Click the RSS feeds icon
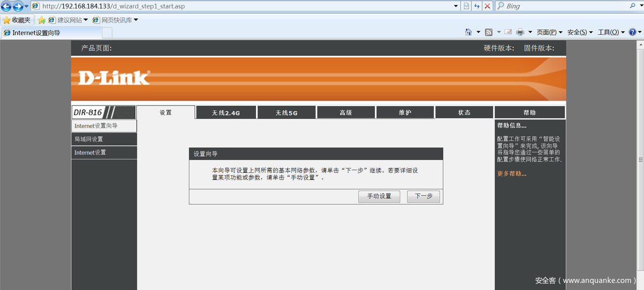 pyautogui.click(x=489, y=32)
